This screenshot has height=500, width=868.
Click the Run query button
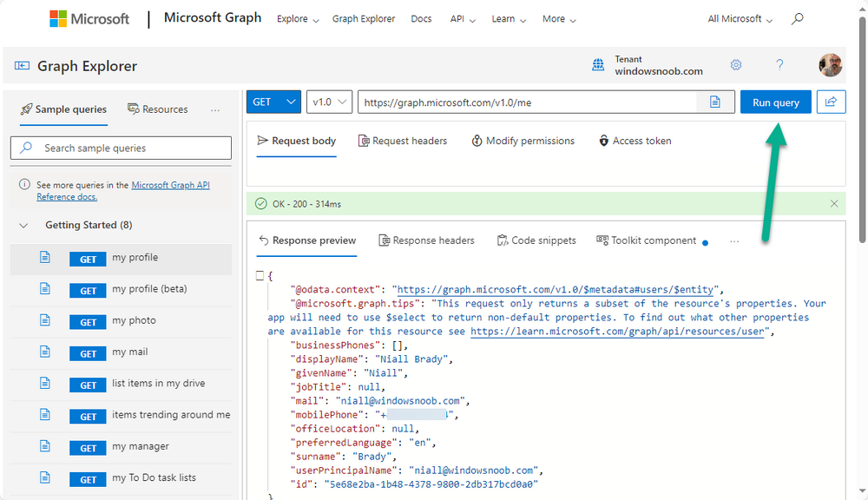click(x=775, y=102)
